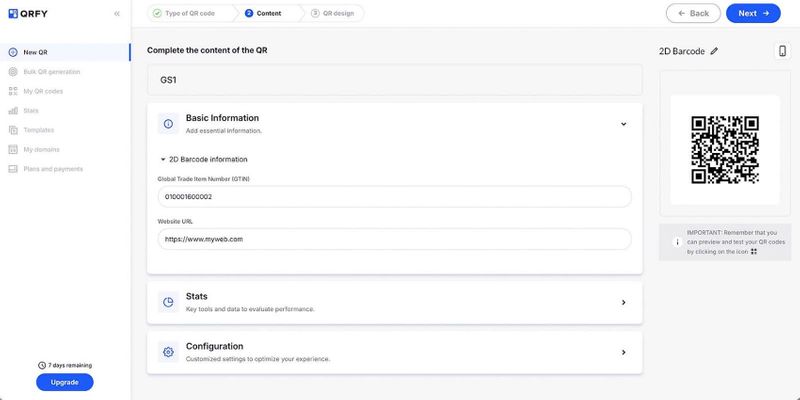Click the Stats section heading
The image size is (800, 400).
point(196,296)
